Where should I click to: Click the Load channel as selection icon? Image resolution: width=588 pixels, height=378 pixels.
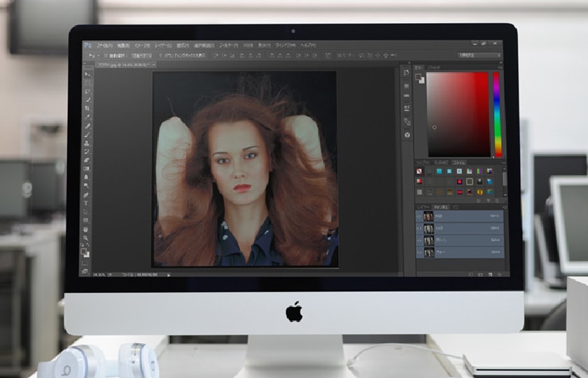pos(471,274)
